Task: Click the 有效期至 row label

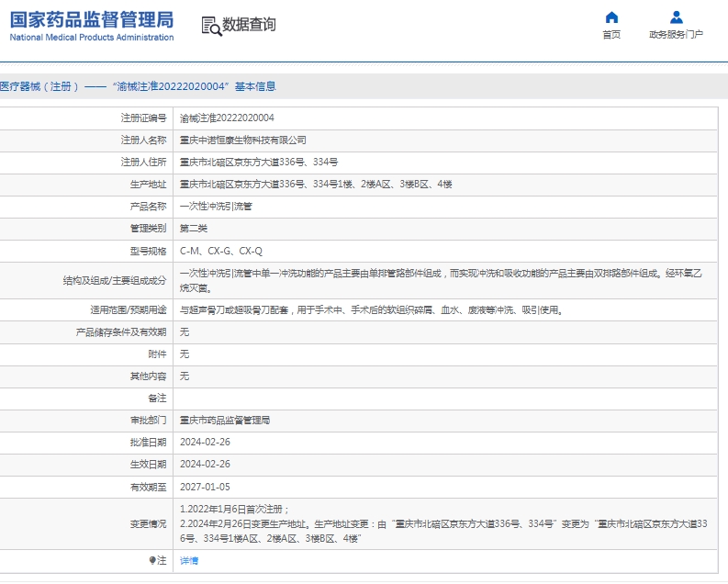Action: 148,487
